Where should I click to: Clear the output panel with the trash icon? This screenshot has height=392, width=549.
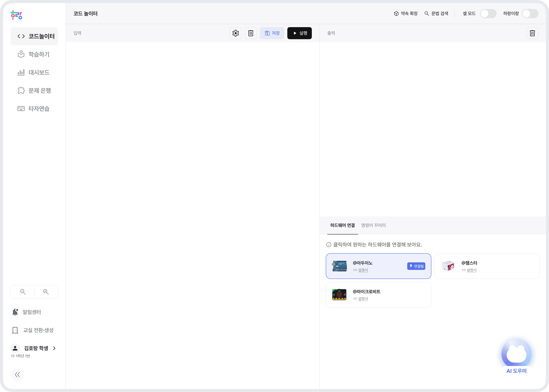point(532,33)
